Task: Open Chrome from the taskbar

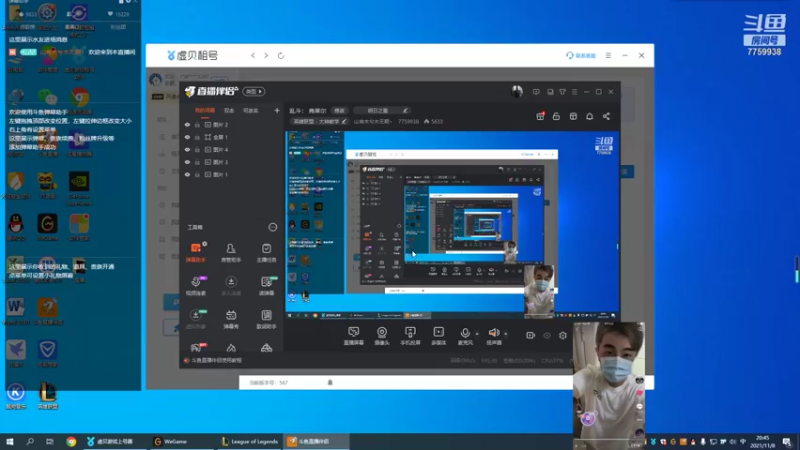Action: coord(71,441)
